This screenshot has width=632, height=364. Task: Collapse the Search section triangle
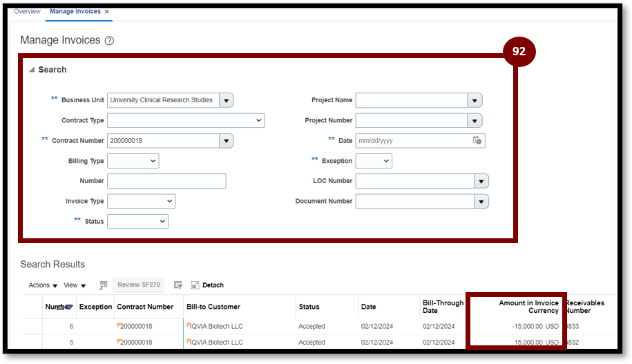[32, 70]
